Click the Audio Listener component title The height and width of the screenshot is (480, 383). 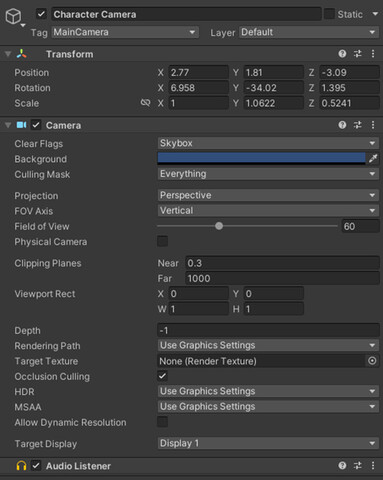78,466
